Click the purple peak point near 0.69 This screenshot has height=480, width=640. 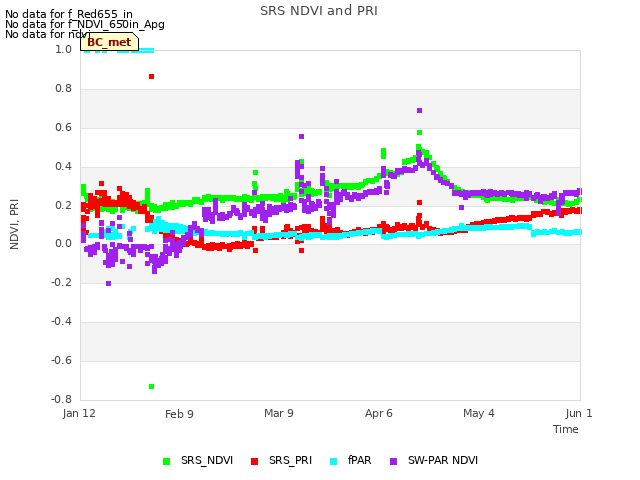click(419, 110)
